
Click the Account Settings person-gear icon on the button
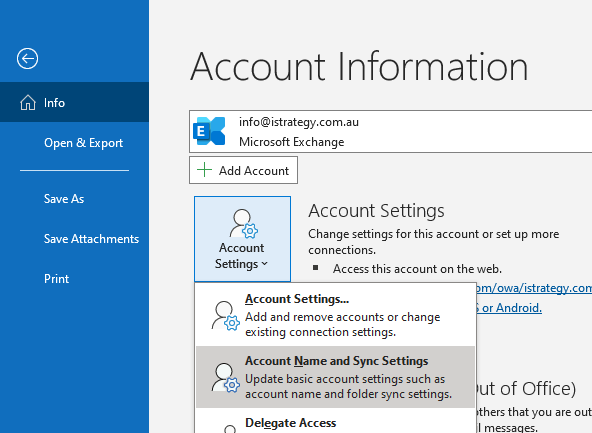pos(243,223)
